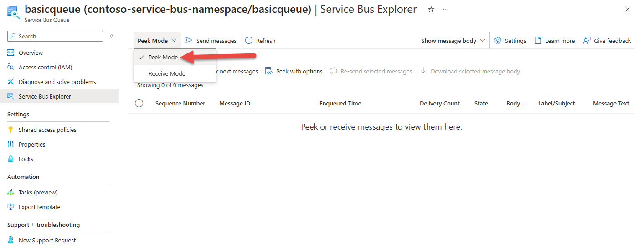Viewport: 644px width, 252px height.
Task: Click the Message Text column header
Action: pos(611,104)
